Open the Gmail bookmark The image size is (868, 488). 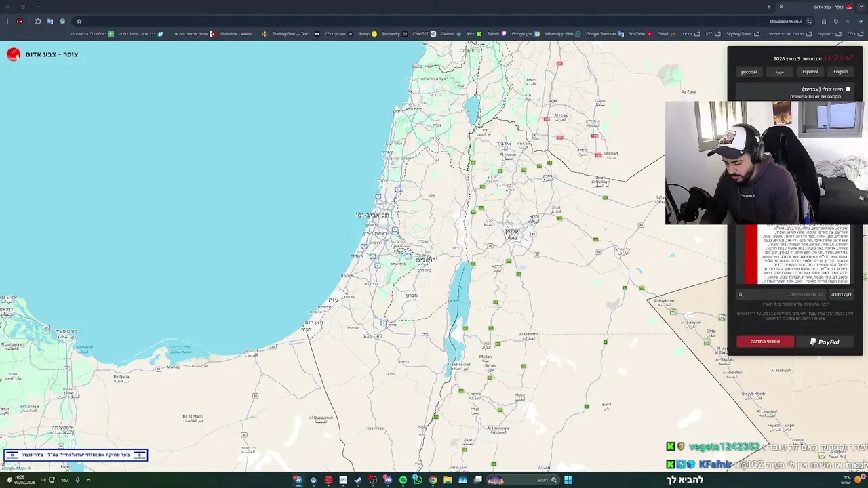tap(665, 33)
